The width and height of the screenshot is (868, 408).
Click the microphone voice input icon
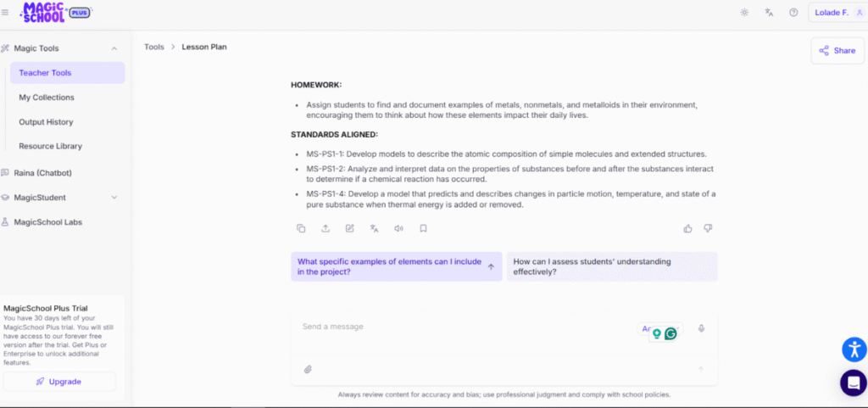701,328
